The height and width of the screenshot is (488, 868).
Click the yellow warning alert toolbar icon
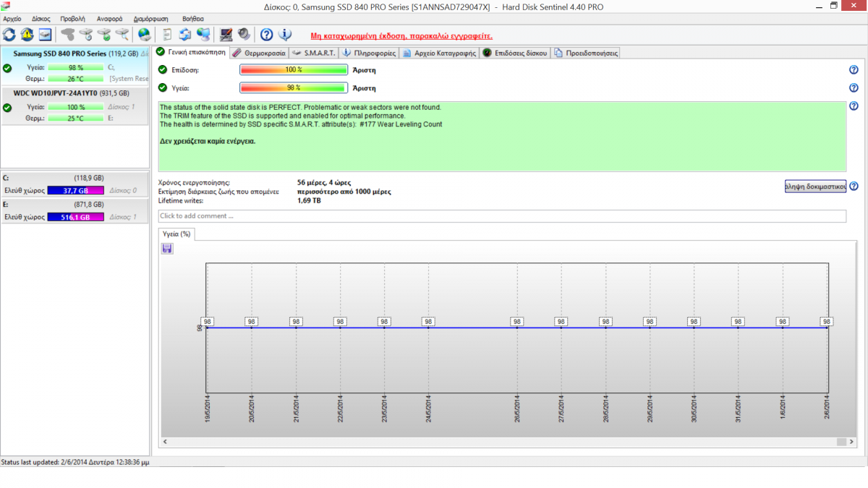coord(27,34)
